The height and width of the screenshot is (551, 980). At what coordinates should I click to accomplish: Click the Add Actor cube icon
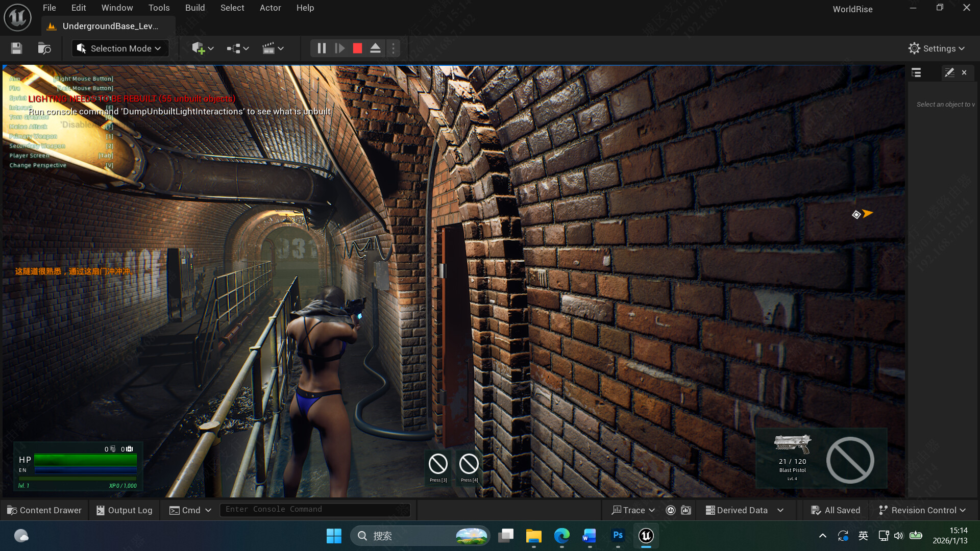[199, 48]
